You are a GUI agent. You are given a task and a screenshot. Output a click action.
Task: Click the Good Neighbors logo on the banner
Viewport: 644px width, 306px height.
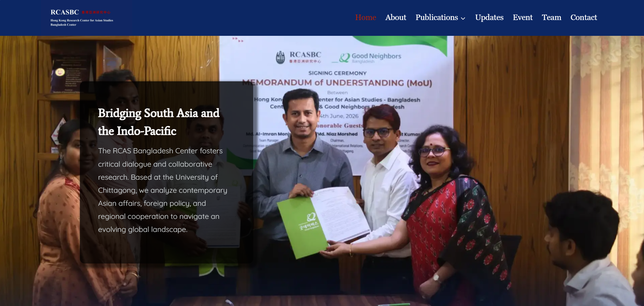[x=370, y=58]
